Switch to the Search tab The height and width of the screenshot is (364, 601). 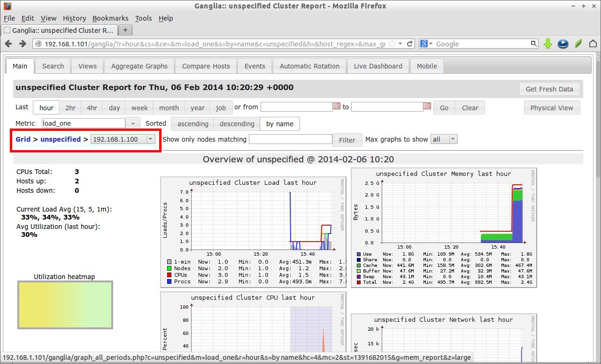pyautogui.click(x=53, y=66)
